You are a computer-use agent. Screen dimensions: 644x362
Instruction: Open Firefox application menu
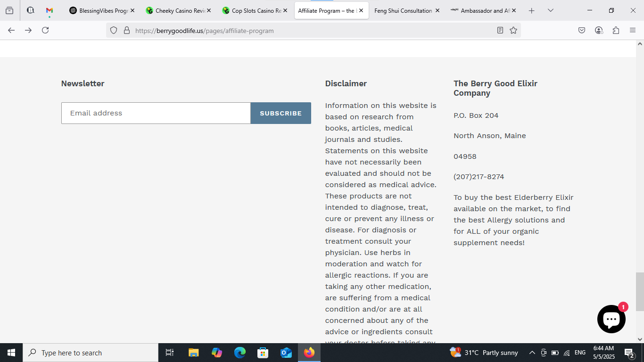coord(633,30)
